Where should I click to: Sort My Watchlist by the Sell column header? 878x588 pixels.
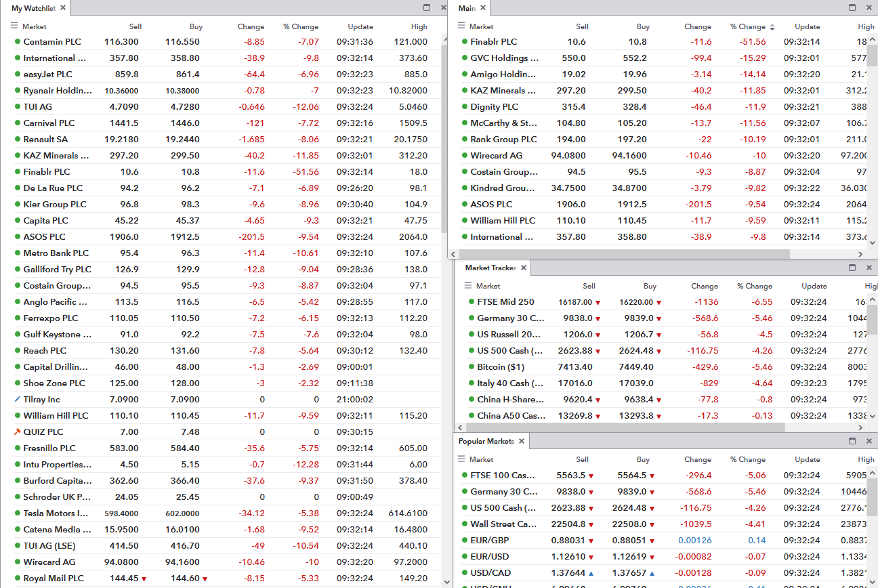tap(135, 27)
